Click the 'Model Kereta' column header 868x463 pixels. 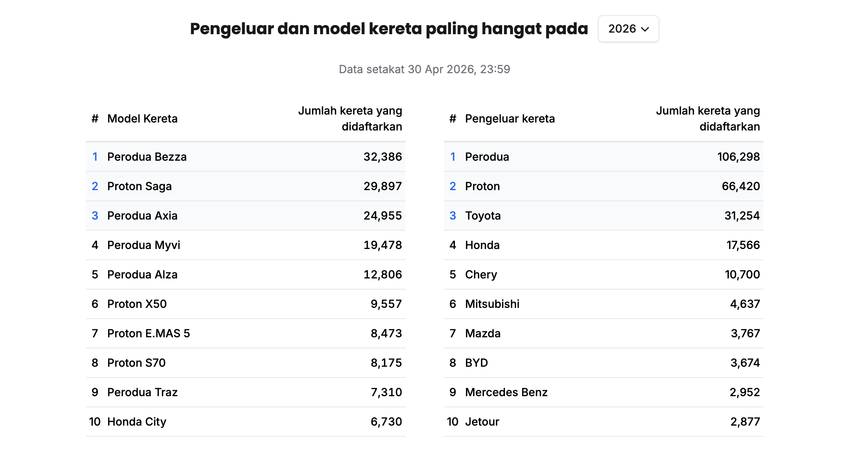[142, 119]
